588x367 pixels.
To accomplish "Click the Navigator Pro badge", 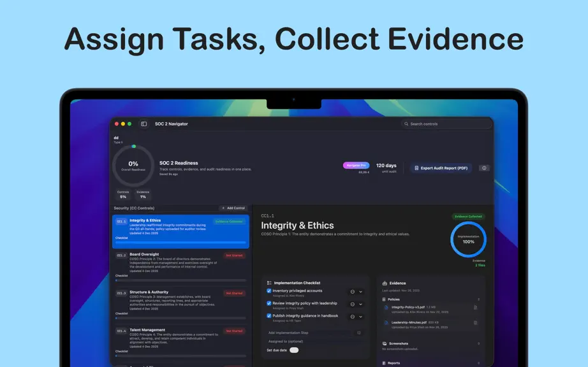I will click(x=356, y=165).
